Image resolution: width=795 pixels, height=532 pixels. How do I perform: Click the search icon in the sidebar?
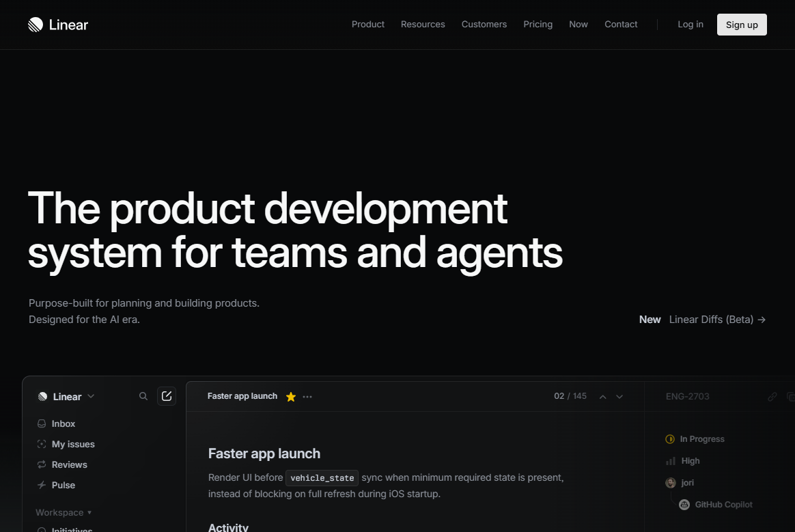(143, 396)
